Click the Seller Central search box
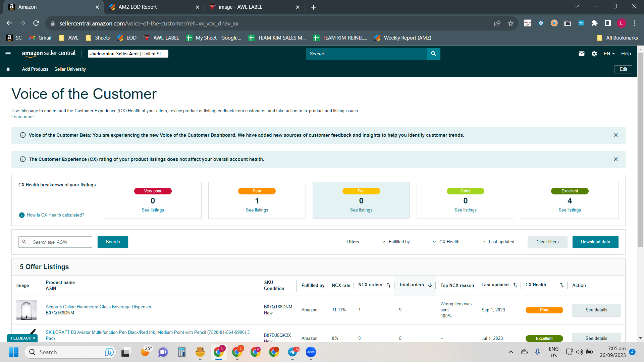The width and height of the screenshot is (644, 362). [367, 54]
